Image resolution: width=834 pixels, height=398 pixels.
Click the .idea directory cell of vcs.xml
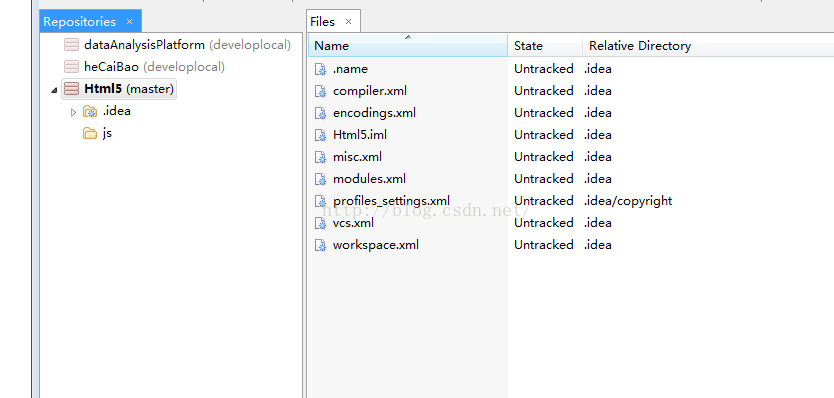[x=598, y=222]
